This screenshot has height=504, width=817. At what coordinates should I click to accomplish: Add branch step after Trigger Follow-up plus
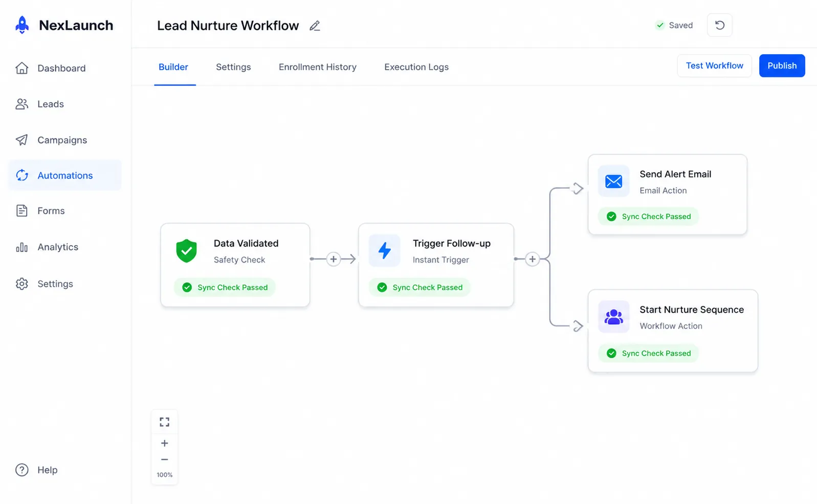click(532, 259)
